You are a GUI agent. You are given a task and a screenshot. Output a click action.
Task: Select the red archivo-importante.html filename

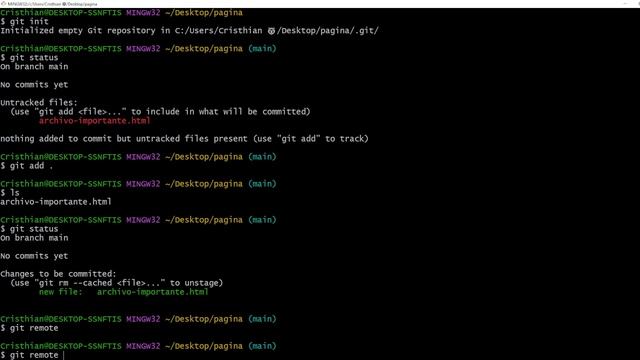[x=95, y=121]
